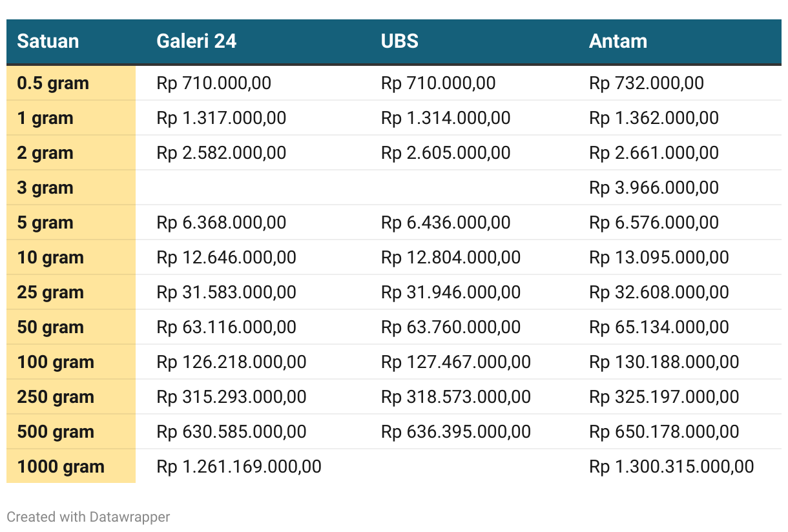Select the 250 gram UBS price
The height and width of the screenshot is (532, 788).
456,397
